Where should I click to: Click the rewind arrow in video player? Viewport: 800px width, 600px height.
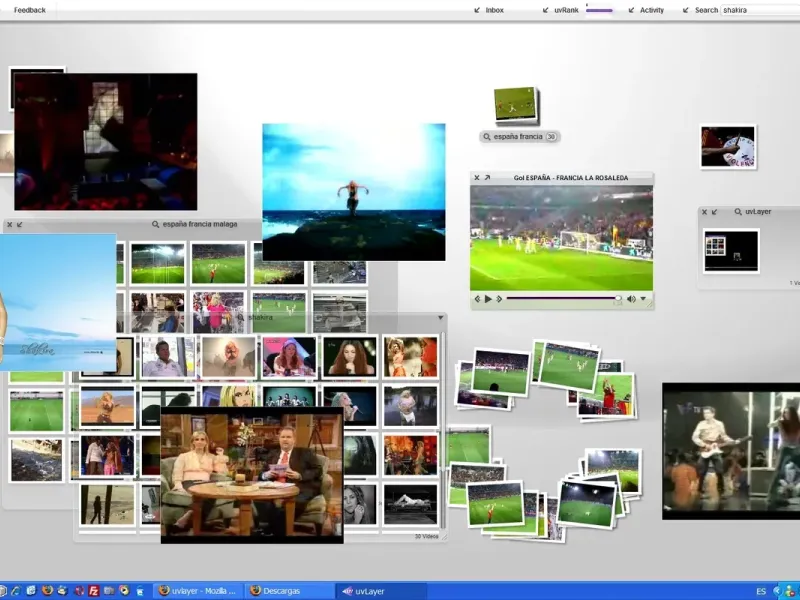coord(478,299)
